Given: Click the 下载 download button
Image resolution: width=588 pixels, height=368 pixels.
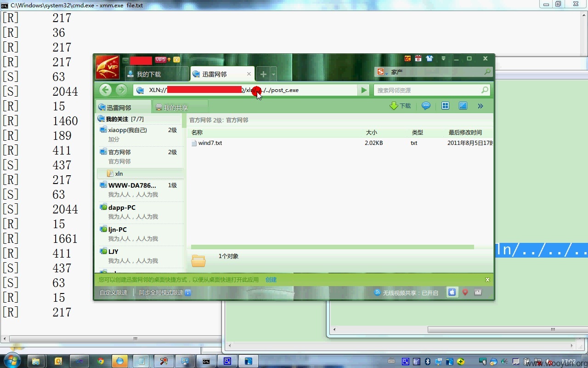Looking at the screenshot, I should tap(400, 106).
